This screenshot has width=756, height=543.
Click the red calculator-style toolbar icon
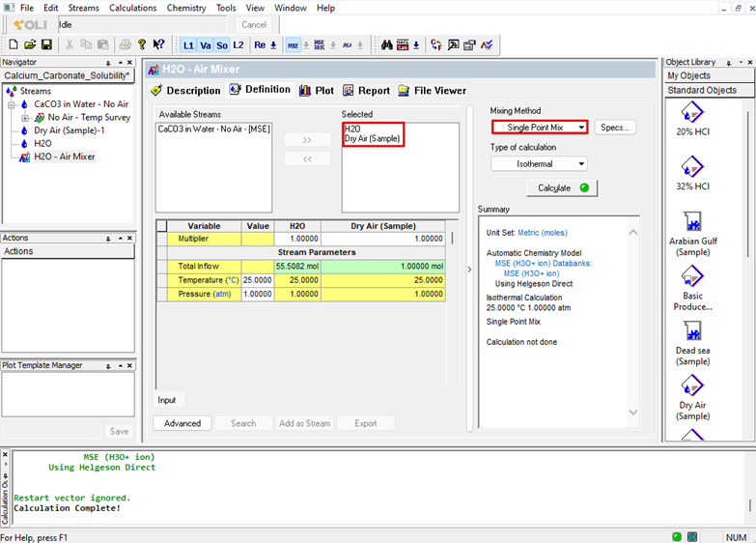pos(403,45)
